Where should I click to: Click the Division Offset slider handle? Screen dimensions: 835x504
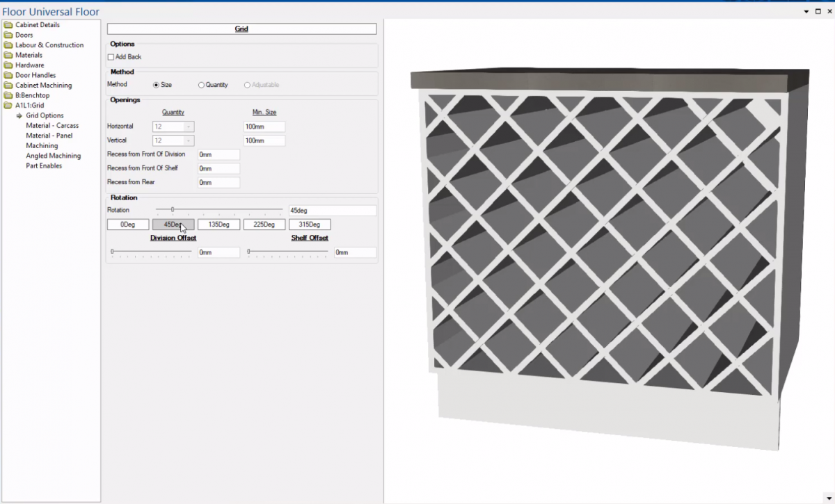tap(112, 251)
